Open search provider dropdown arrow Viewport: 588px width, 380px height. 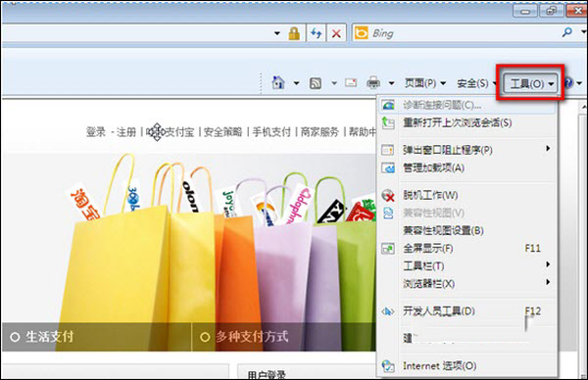tap(583, 32)
